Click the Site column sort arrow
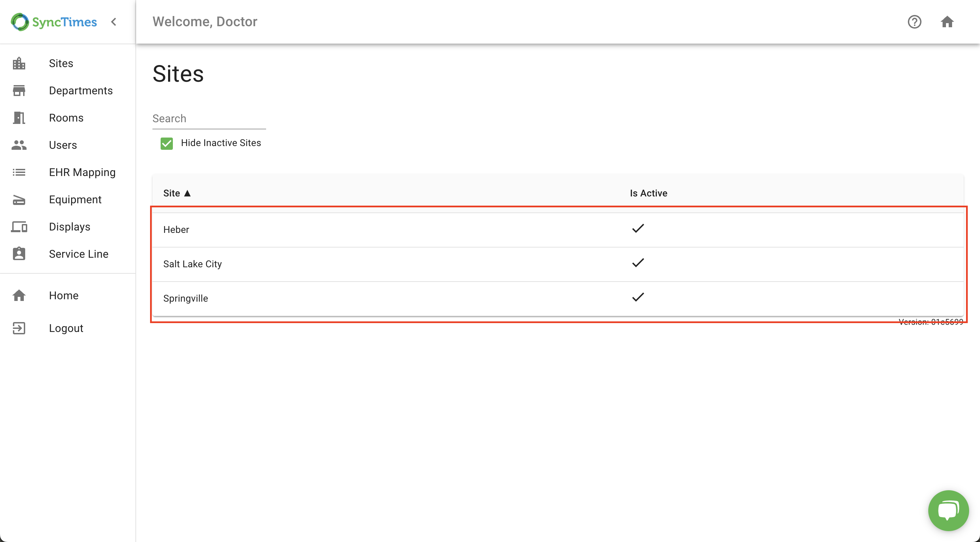 point(187,193)
